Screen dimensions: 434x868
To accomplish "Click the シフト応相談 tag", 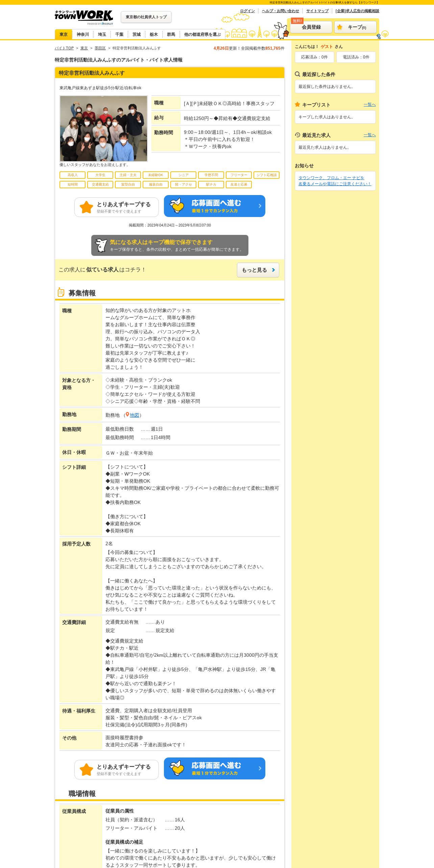I will click(266, 175).
